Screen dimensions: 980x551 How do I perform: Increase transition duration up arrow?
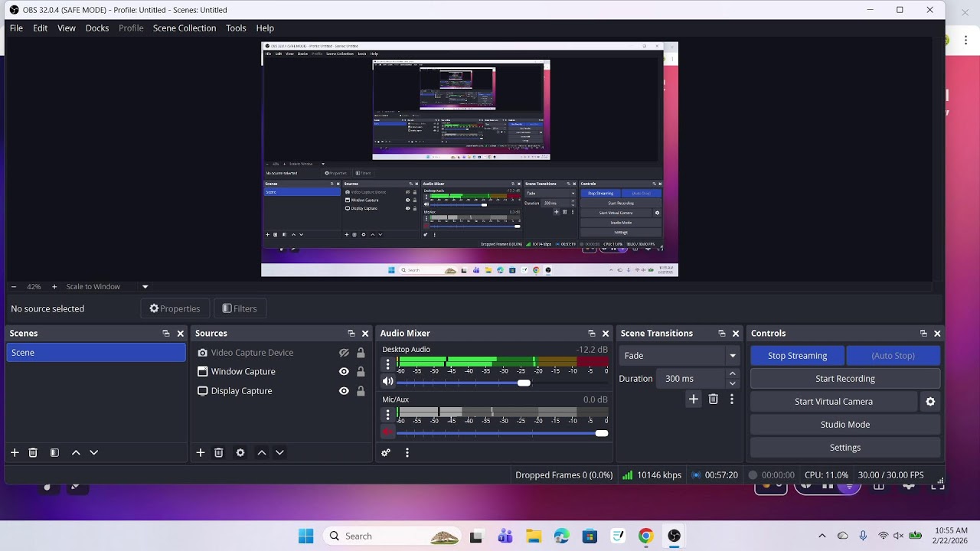coord(733,373)
